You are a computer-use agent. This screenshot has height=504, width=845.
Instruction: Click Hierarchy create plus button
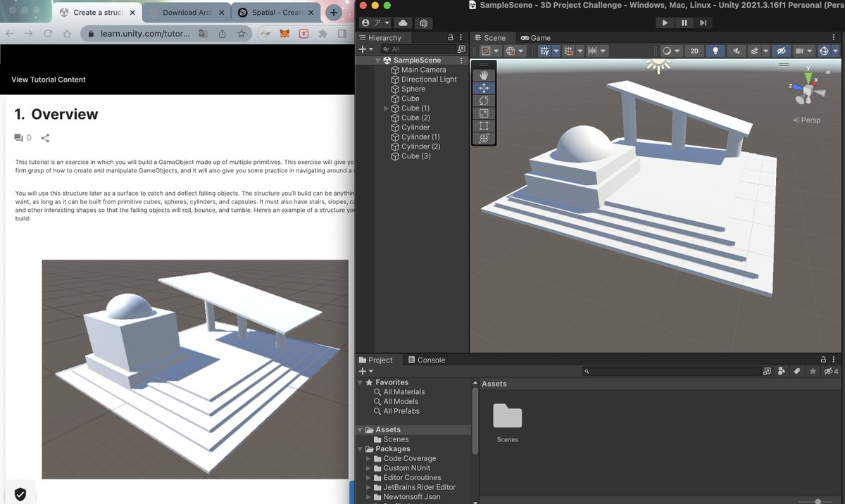pos(365,49)
